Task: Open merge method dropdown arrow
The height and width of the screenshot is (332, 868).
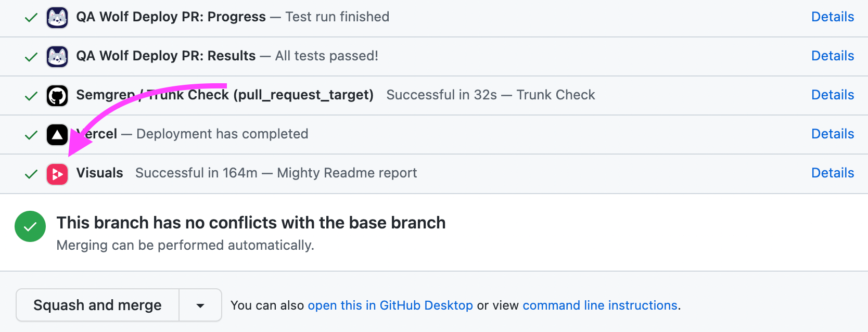Action: tap(200, 305)
